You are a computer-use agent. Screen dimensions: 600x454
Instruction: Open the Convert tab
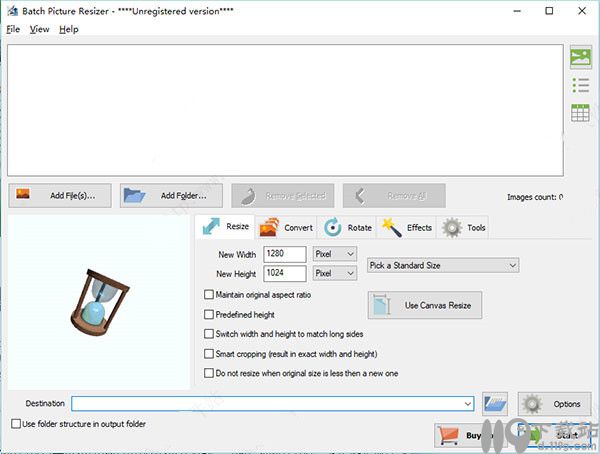(x=286, y=227)
